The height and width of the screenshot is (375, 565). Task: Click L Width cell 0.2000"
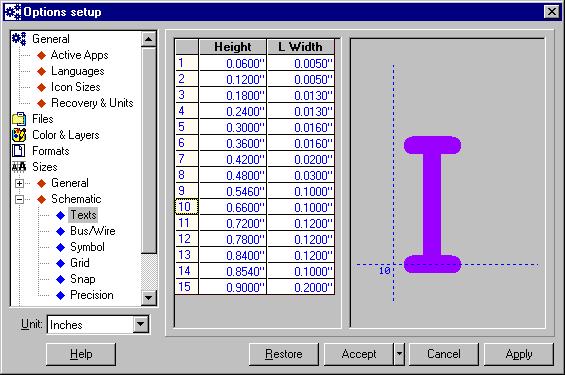[x=301, y=287]
